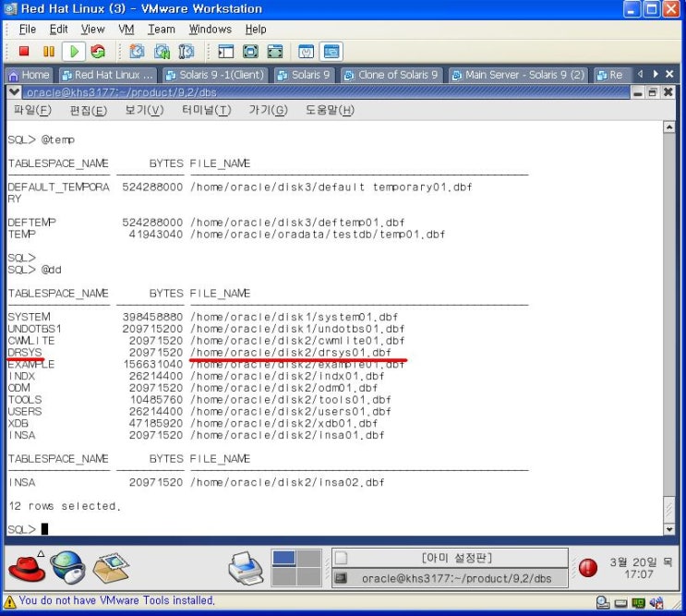The width and height of the screenshot is (686, 616).
Task: Click /home/oracle/disk2/drsys01.dbf file path
Action: tap(291, 352)
